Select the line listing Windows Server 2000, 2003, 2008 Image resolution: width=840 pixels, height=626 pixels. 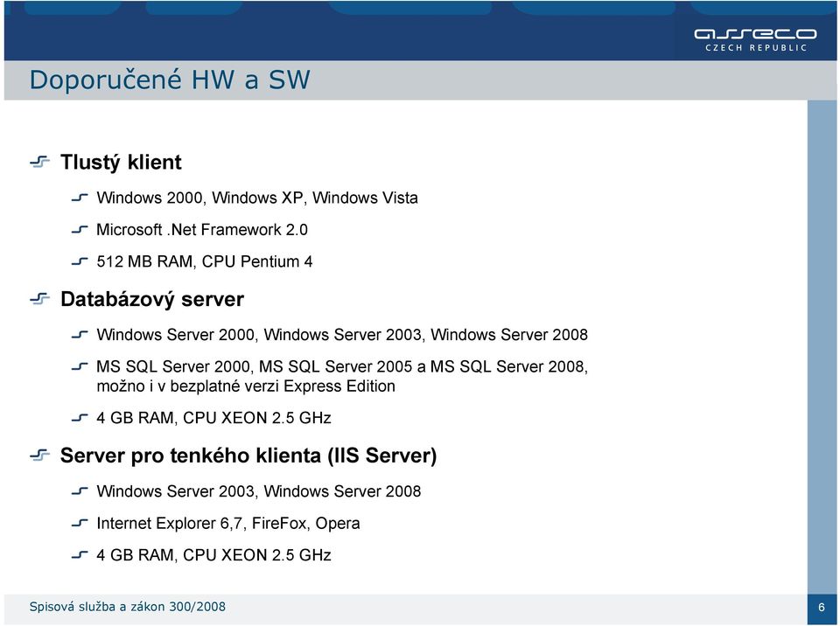(x=342, y=335)
